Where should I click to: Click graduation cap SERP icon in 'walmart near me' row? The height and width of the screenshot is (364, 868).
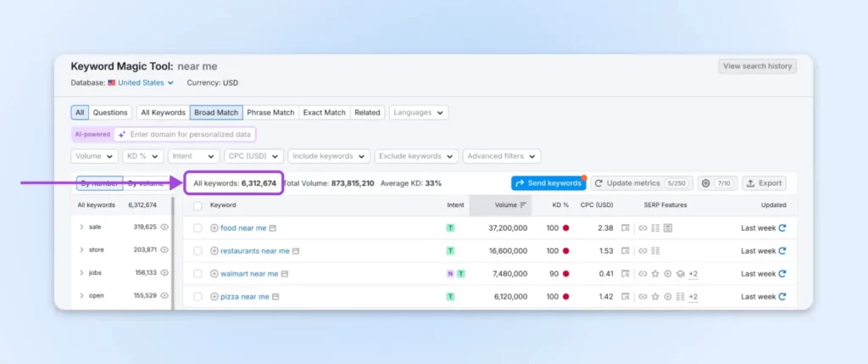point(681,274)
